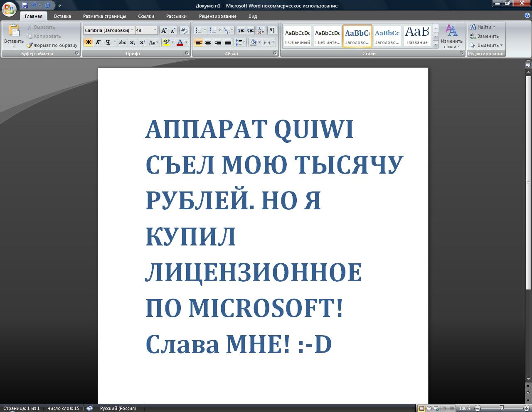Image resolution: width=532 pixels, height=412 pixels.
Task: Redo the last action
Action: (x=47, y=5)
